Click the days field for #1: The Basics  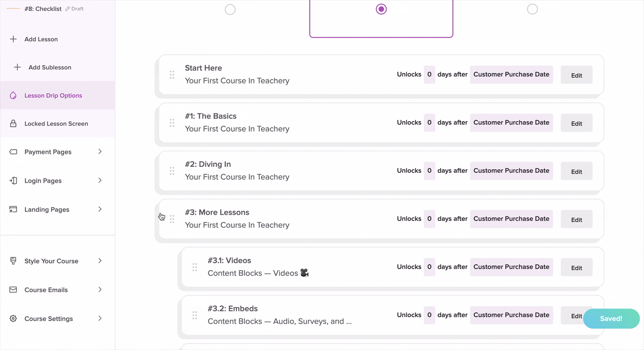(429, 123)
